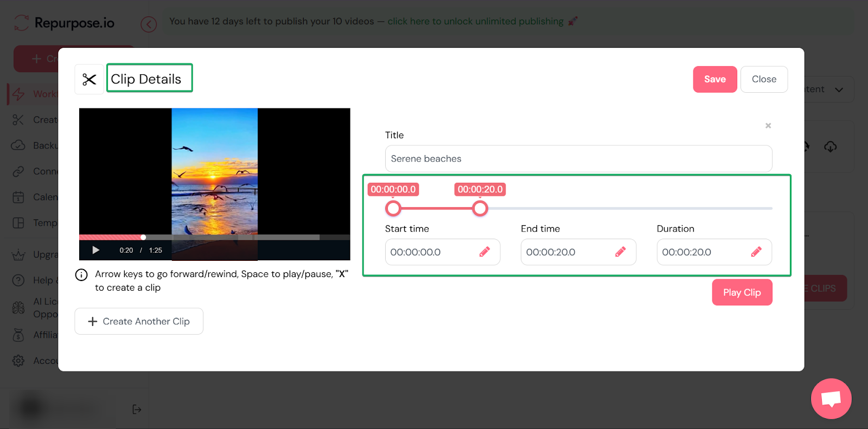This screenshot has height=429, width=868.
Task: Save the clip details
Action: coord(715,79)
